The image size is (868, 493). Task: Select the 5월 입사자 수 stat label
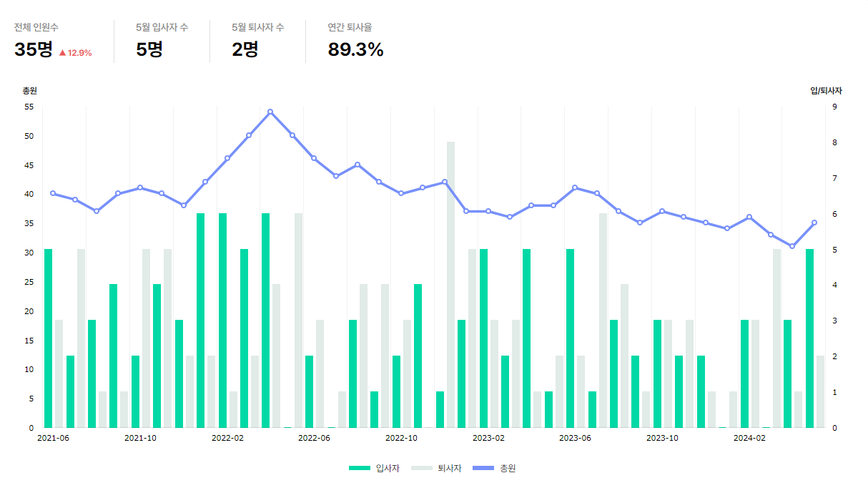tap(162, 27)
